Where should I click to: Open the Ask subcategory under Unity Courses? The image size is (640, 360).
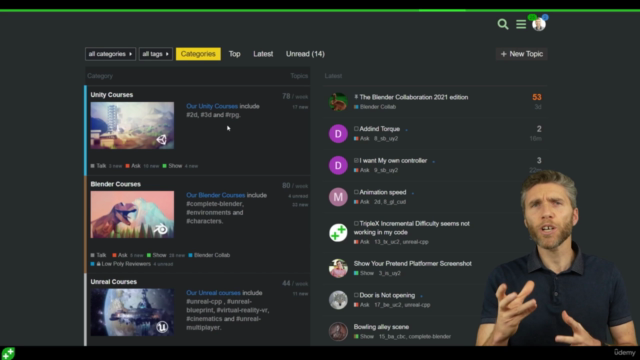133,166
